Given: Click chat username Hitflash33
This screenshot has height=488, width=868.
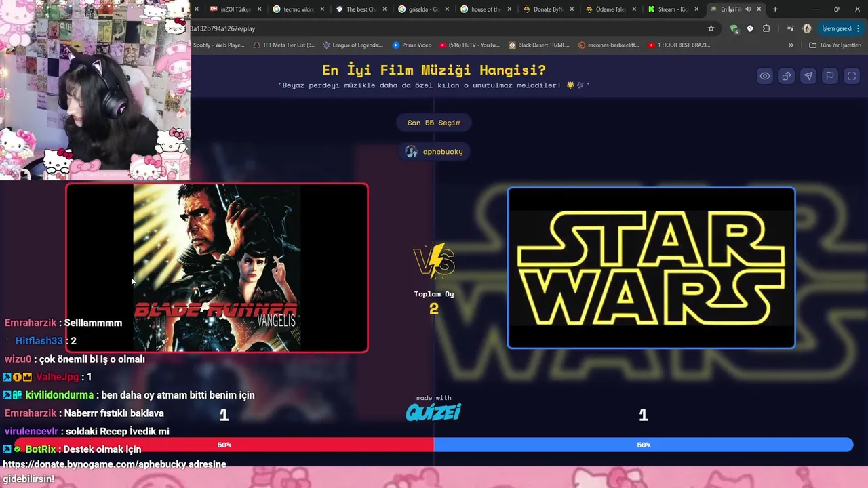Looking at the screenshot, I should coord(39,341).
